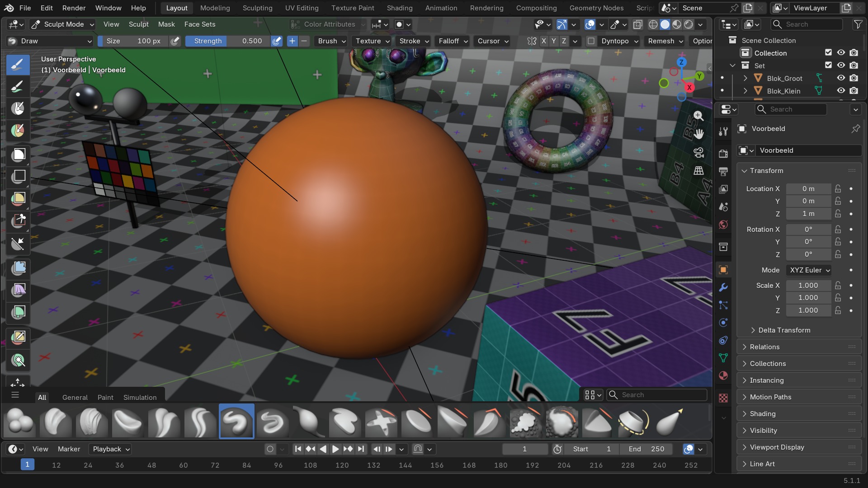This screenshot has height=488, width=868.
Task: Click the brush Size slider
Action: pyautogui.click(x=133, y=41)
